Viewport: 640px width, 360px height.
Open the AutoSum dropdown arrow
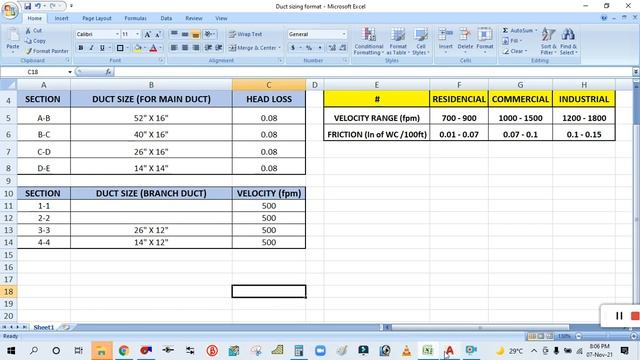tap(536, 31)
